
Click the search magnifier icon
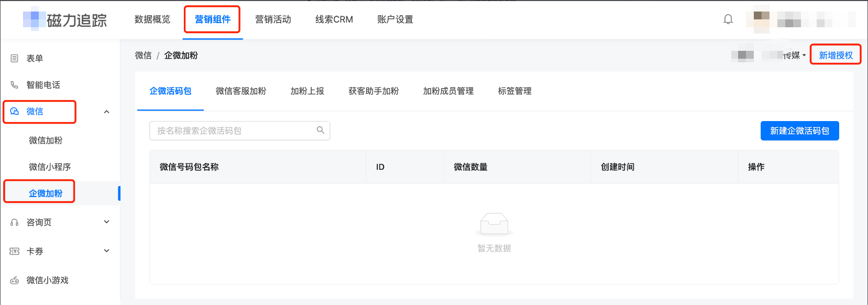321,130
